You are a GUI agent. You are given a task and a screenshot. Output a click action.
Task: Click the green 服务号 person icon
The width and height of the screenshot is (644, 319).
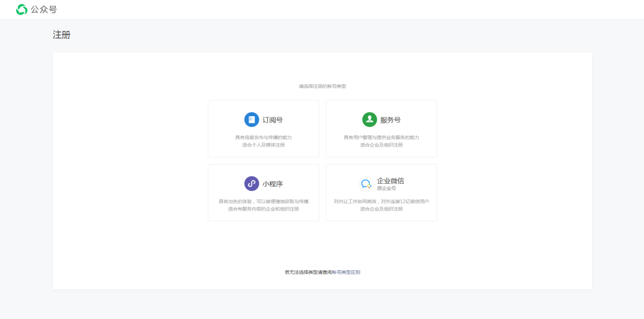coord(370,119)
